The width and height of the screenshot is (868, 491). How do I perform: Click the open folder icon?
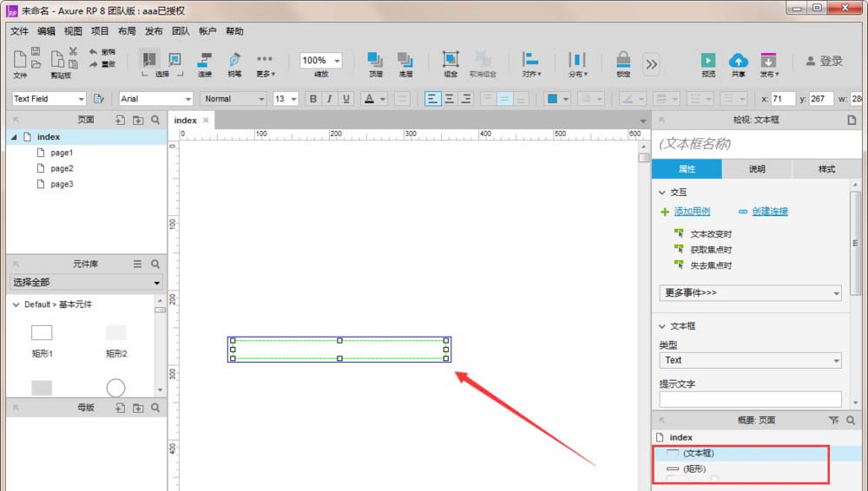click(x=36, y=64)
